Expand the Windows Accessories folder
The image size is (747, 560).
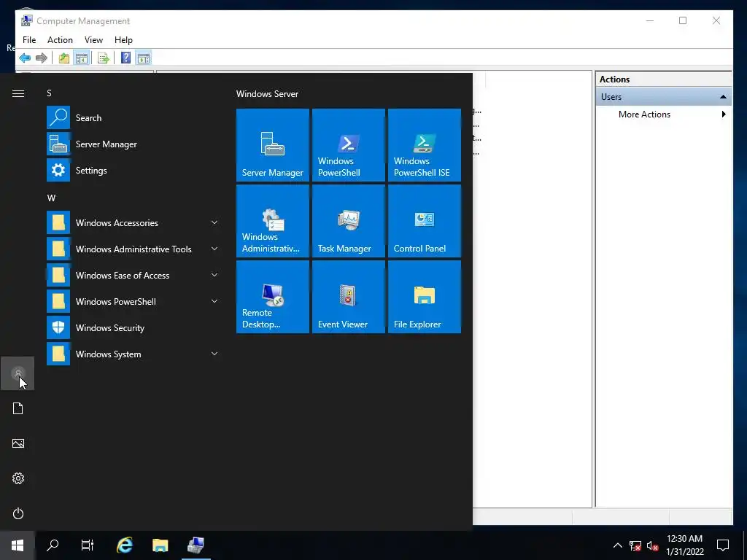(x=133, y=222)
